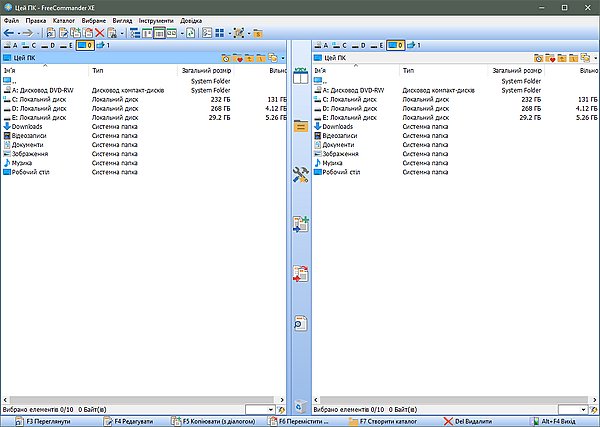
Task: Open the synchronize folders toolbar icon
Action: tap(191, 33)
